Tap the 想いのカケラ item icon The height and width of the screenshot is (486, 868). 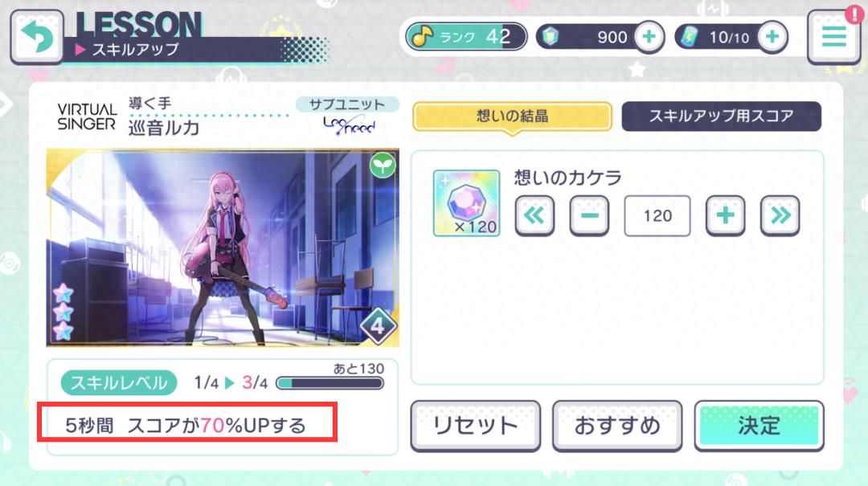pos(467,203)
